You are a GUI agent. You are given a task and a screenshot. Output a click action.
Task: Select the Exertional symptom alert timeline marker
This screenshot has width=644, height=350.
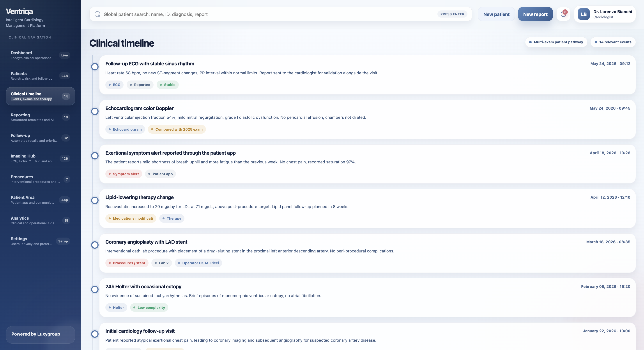pos(95,156)
